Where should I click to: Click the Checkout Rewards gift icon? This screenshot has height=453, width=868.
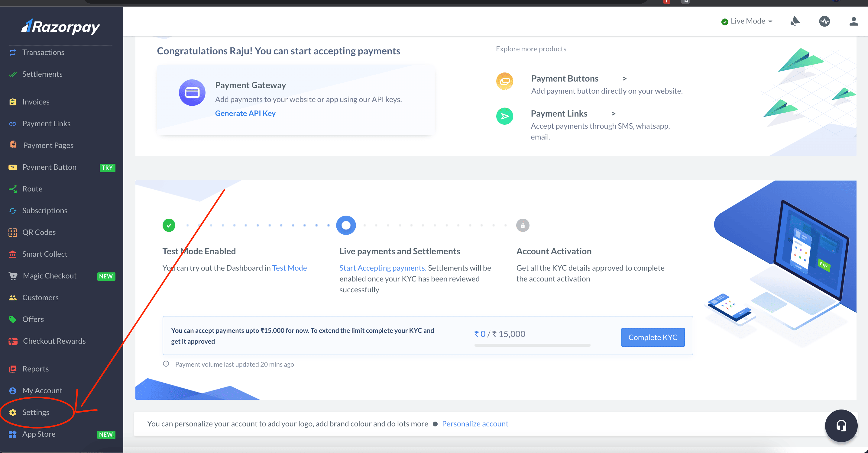click(13, 341)
